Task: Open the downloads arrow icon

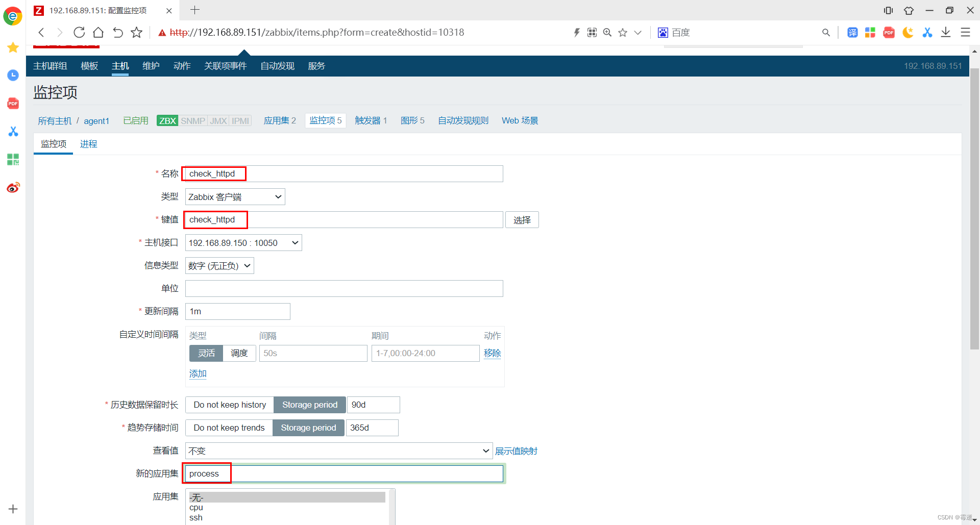Action: (x=946, y=33)
